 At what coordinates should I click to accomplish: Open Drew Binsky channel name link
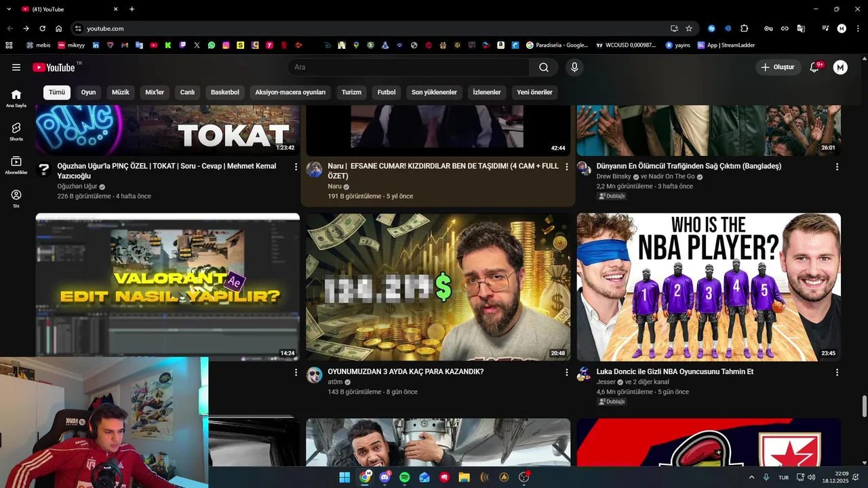coord(614,177)
